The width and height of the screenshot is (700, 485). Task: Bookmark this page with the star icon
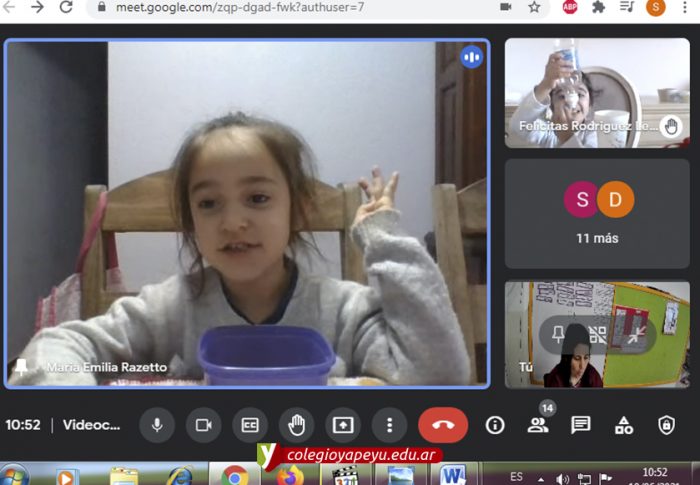[534, 7]
